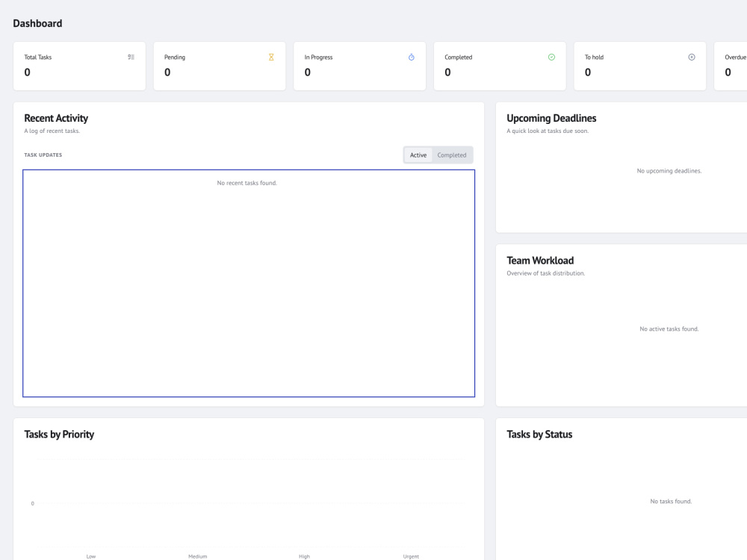Viewport: 747px width, 560px height.
Task: Click the To hold pause icon
Action: pos(691,57)
